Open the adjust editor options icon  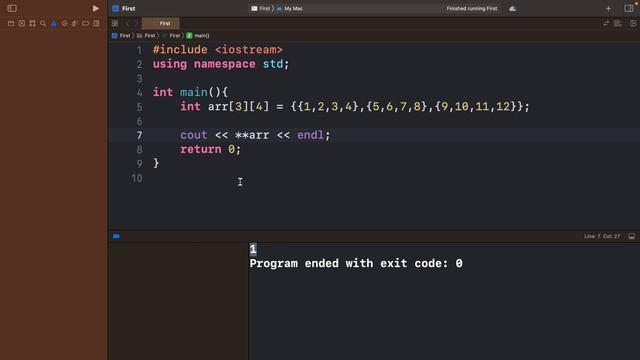pos(618,24)
